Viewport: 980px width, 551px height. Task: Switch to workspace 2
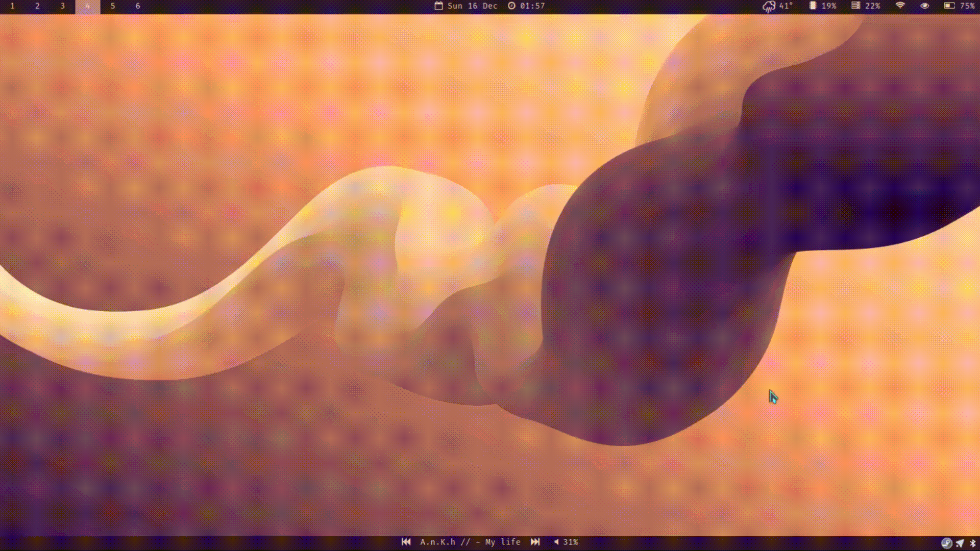(37, 6)
